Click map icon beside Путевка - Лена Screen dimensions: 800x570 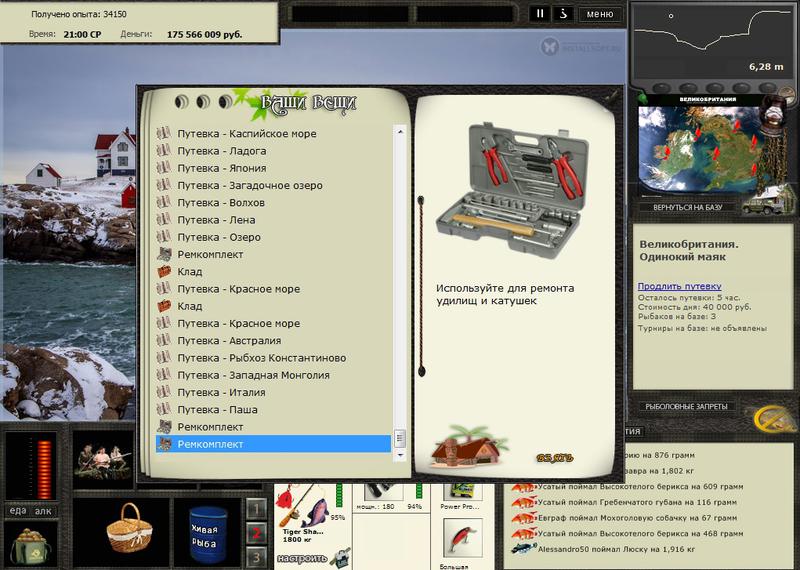tap(163, 219)
